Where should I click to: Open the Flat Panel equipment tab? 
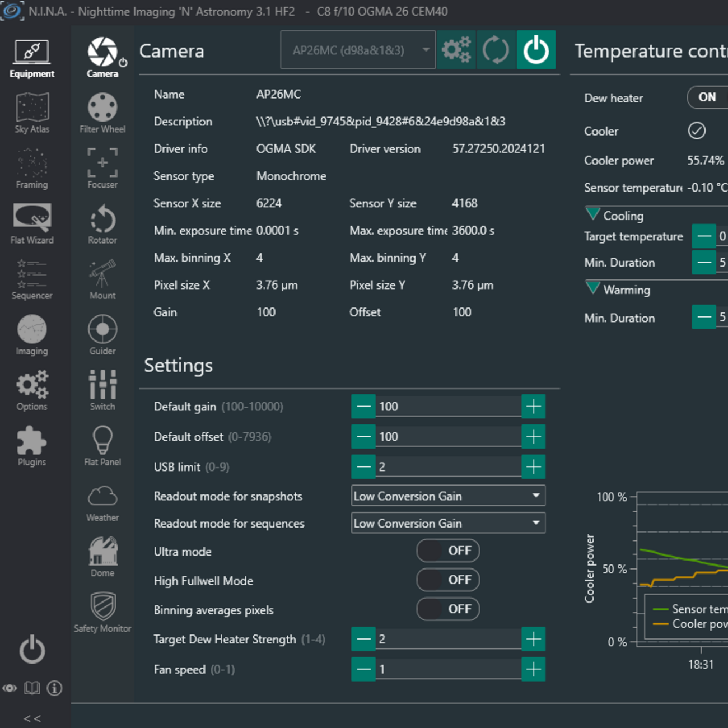[102, 446]
